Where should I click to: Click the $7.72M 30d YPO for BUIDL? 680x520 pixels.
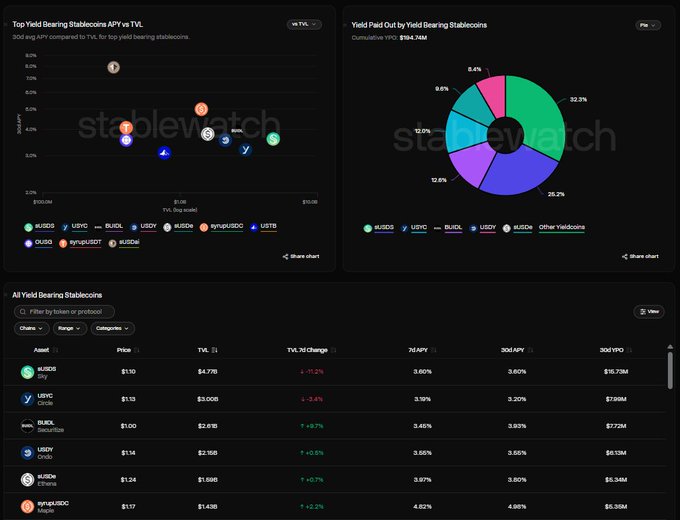616,426
